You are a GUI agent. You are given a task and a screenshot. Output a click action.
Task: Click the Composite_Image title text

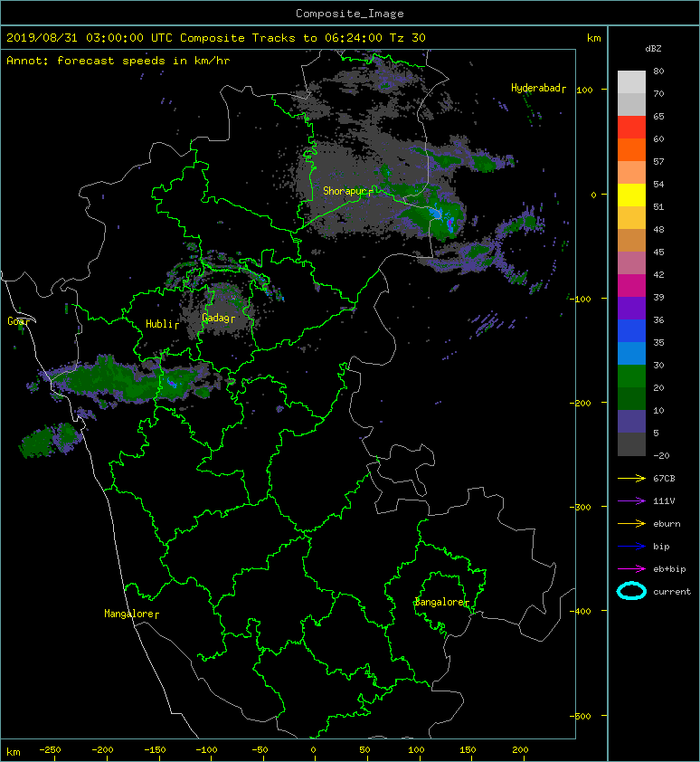tap(350, 13)
